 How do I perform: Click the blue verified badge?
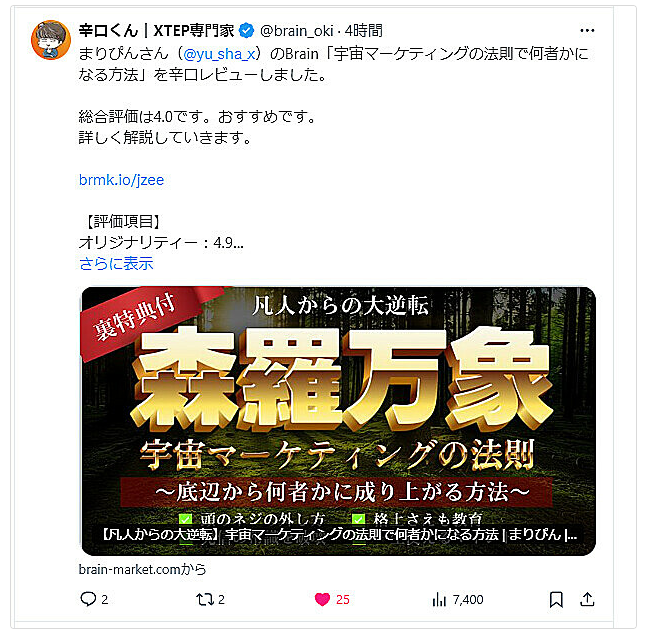pos(246,31)
